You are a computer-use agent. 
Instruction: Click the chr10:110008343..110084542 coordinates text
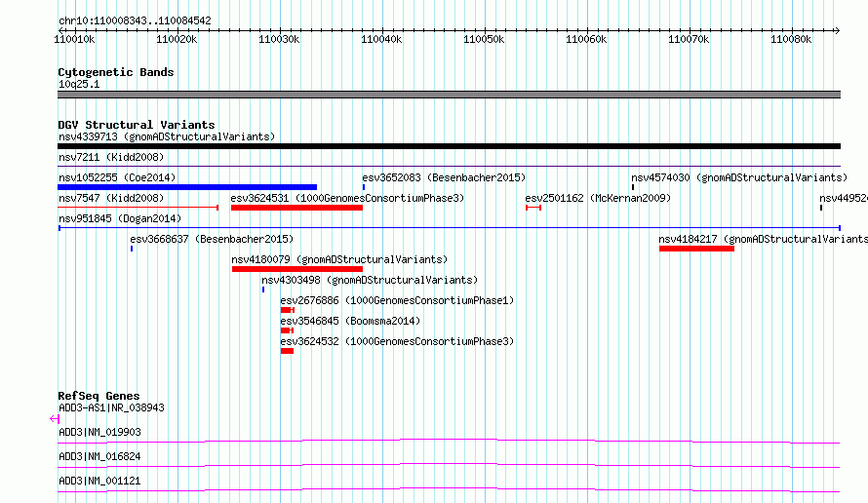[135, 21]
